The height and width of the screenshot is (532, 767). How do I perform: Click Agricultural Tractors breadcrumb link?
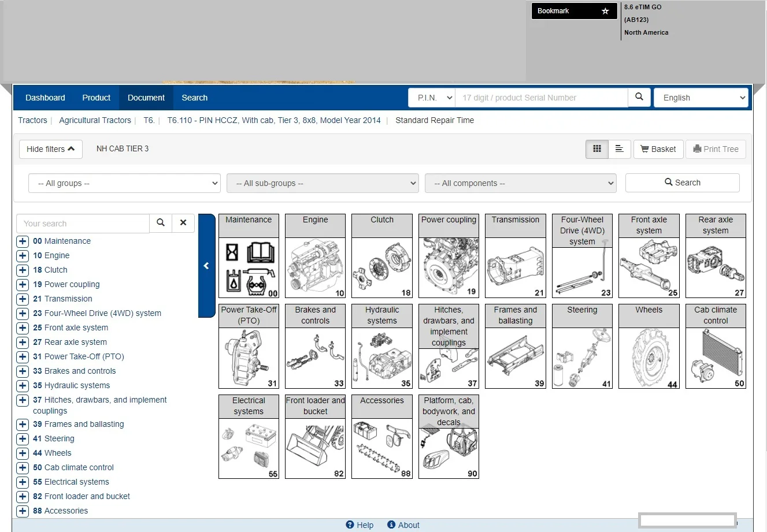pos(95,120)
